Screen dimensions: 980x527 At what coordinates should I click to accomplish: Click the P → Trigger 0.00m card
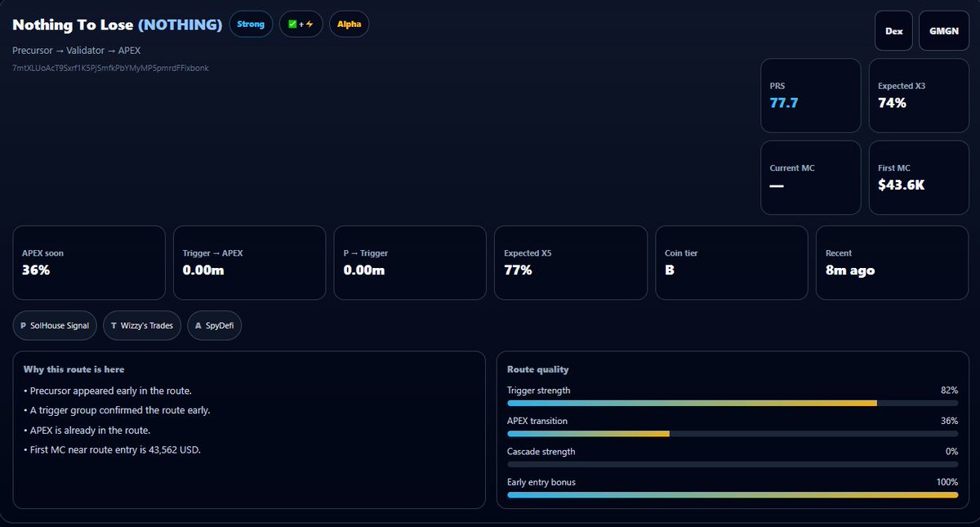click(x=410, y=263)
